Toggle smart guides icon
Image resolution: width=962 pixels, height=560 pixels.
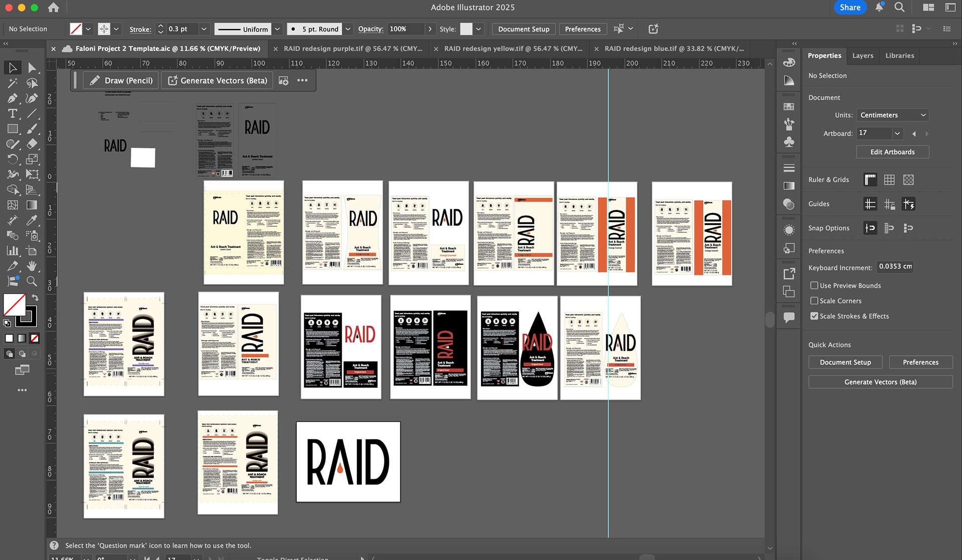click(908, 204)
